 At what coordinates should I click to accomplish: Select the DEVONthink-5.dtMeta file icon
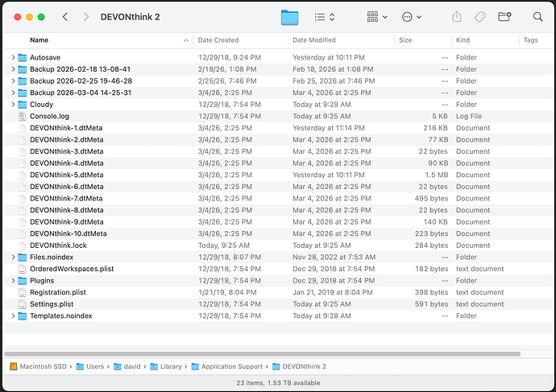23,175
